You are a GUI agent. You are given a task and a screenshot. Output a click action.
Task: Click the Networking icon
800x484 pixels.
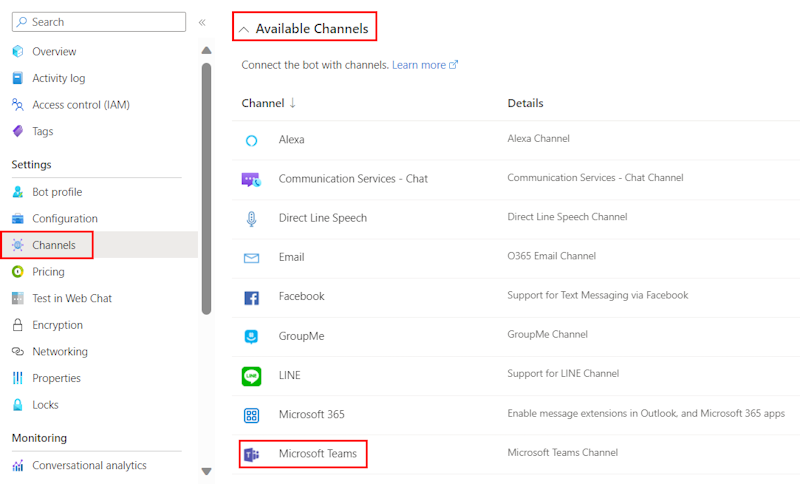18,351
